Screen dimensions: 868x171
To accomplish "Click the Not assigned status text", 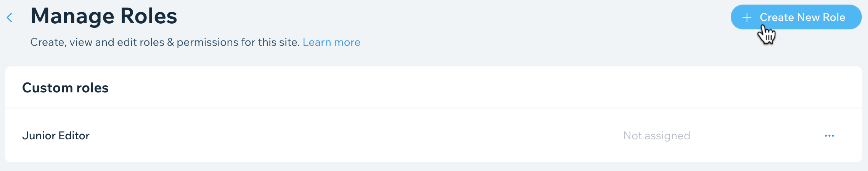I will tap(657, 136).
